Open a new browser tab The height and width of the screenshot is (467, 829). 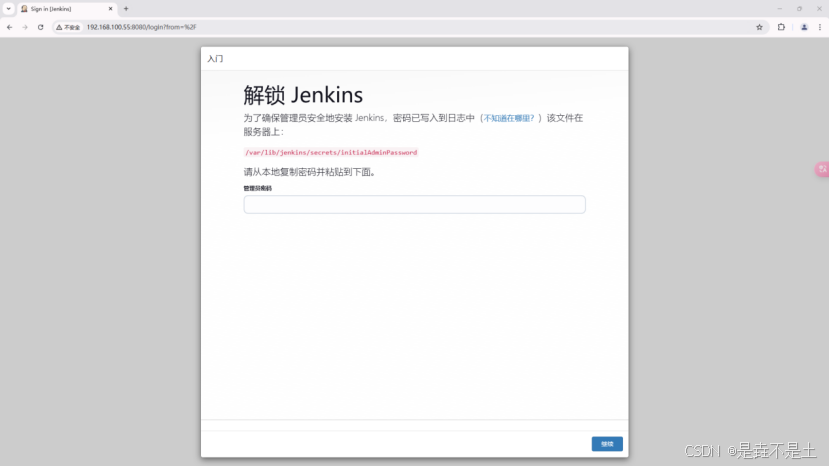coord(126,8)
